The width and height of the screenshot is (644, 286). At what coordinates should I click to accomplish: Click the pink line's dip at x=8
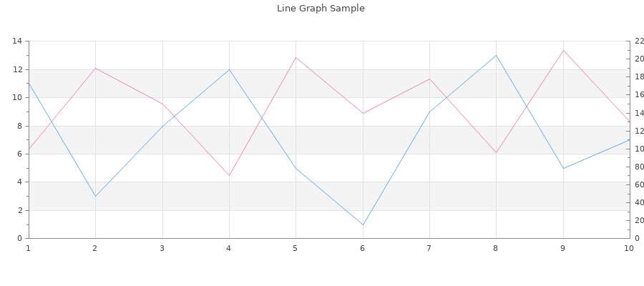496,152
